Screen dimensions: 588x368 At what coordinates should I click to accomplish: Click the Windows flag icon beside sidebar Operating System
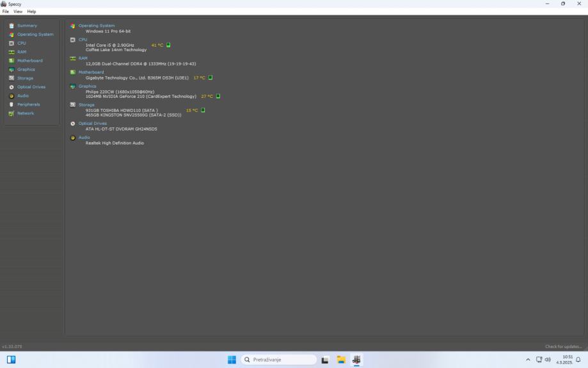point(12,35)
